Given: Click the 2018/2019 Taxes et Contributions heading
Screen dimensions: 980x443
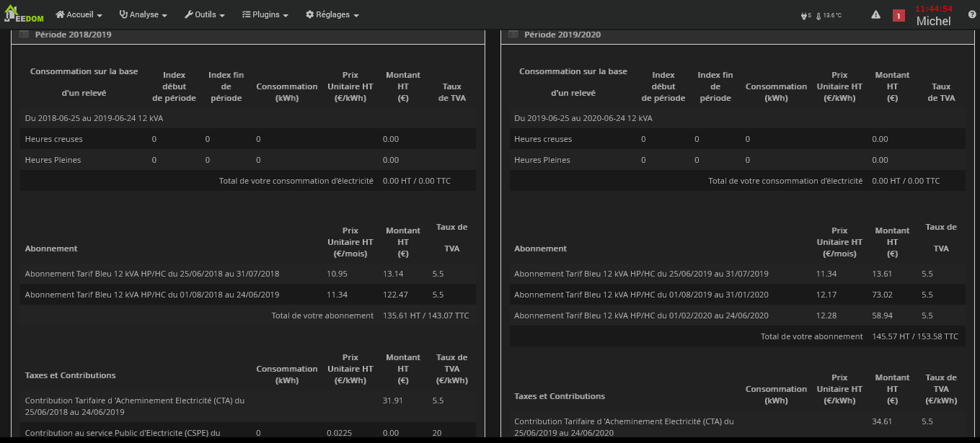Looking at the screenshot, I should coord(70,375).
